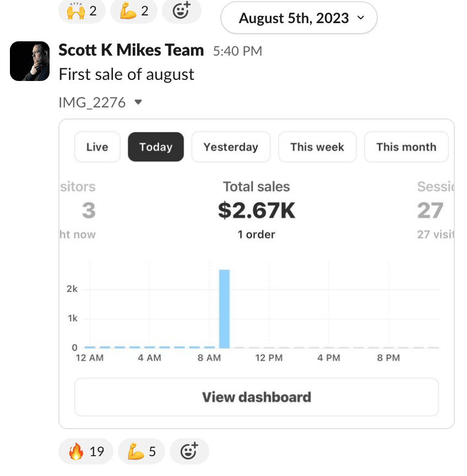
Task: Click the top flexed bicep reaction
Action: point(134,10)
